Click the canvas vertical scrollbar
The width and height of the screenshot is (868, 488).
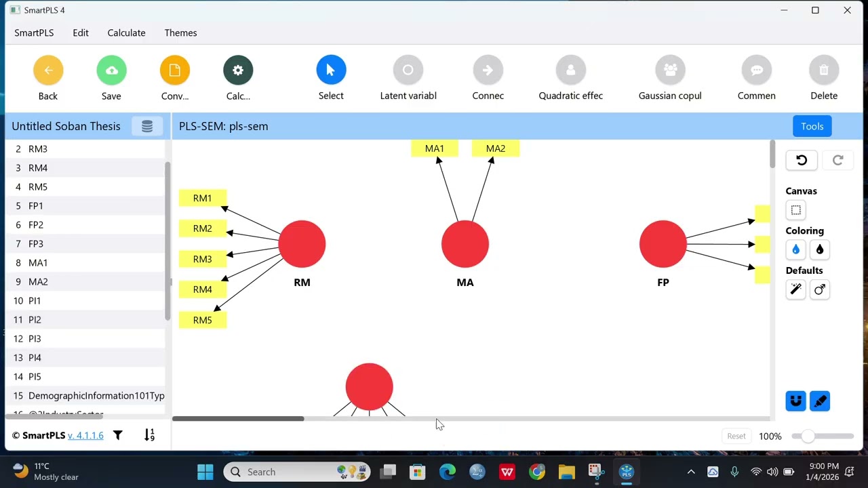tap(772, 155)
